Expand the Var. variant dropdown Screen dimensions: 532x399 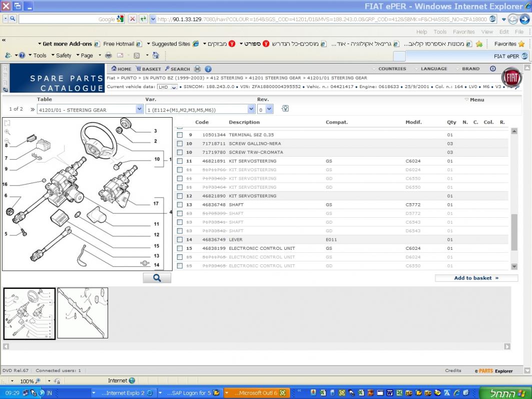pos(251,109)
